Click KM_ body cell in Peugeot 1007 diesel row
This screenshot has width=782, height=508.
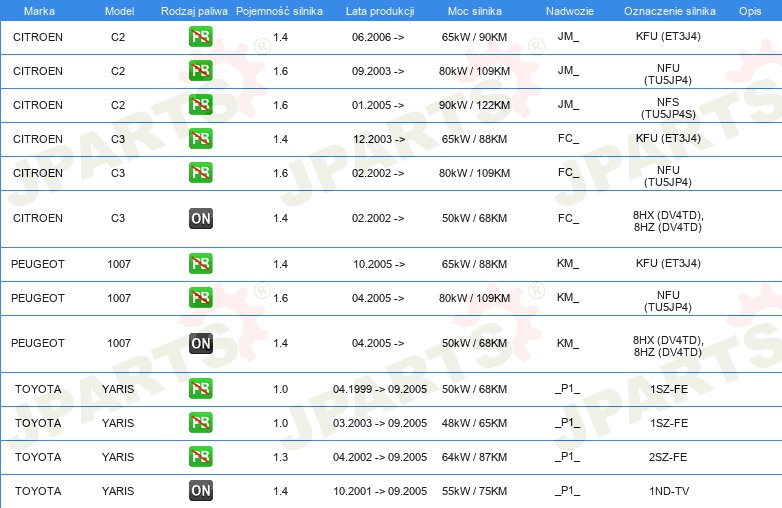tap(568, 343)
